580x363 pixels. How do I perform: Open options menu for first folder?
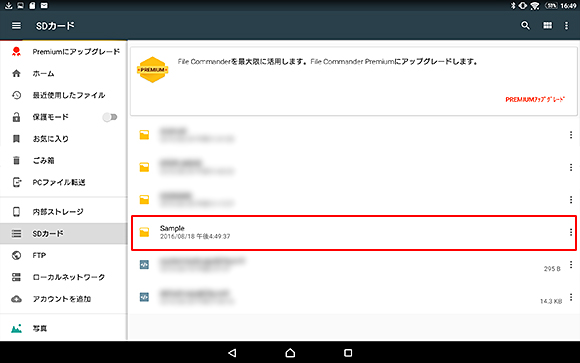571,135
